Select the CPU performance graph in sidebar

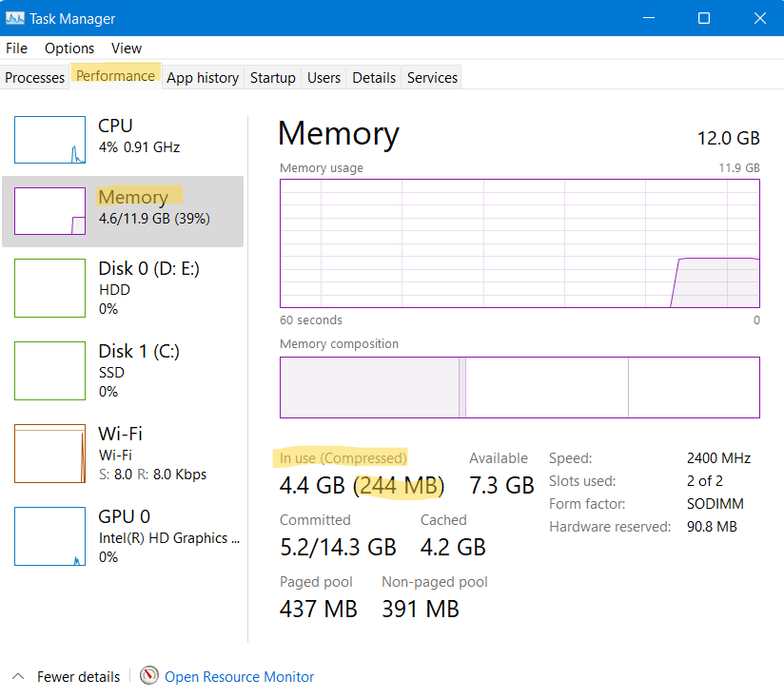click(49, 139)
